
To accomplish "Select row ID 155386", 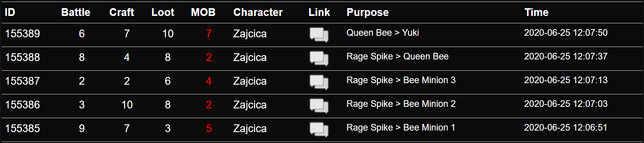I will (23, 105).
